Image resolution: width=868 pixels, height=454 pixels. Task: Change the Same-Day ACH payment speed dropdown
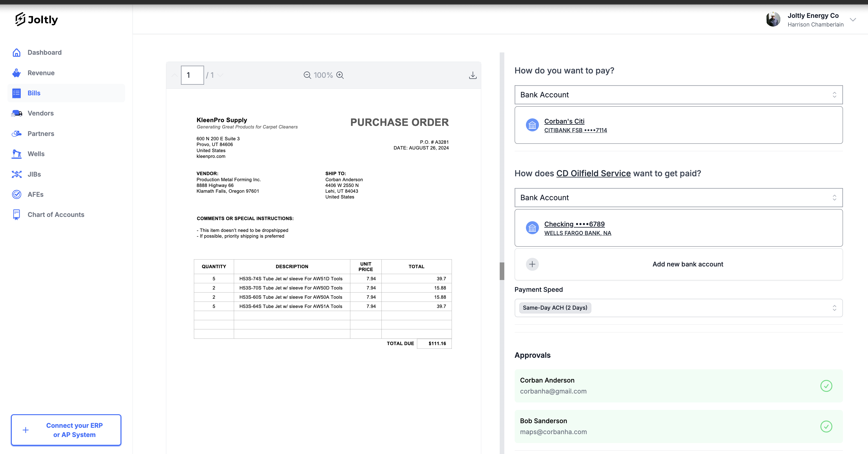[678, 307]
